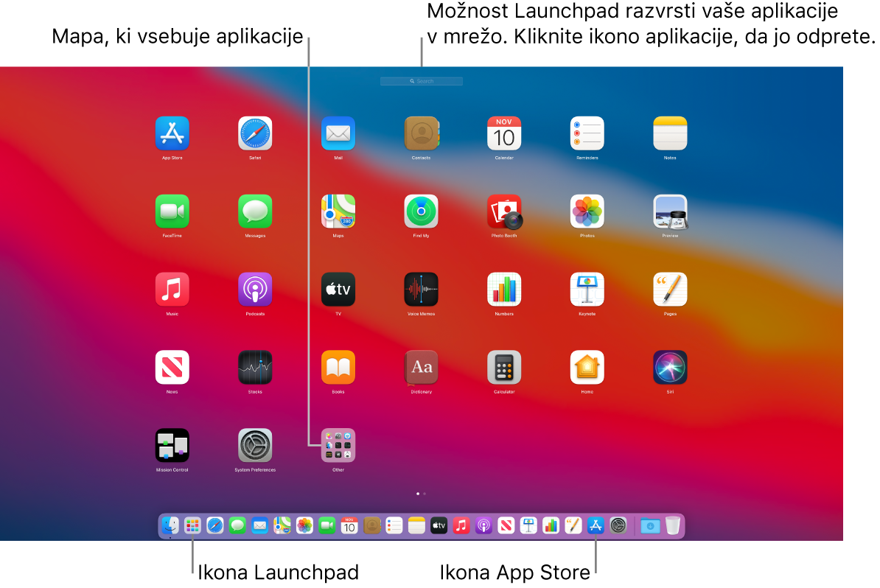Open the Trash in the Dock
The height and width of the screenshot is (588, 880).
pyautogui.click(x=672, y=525)
